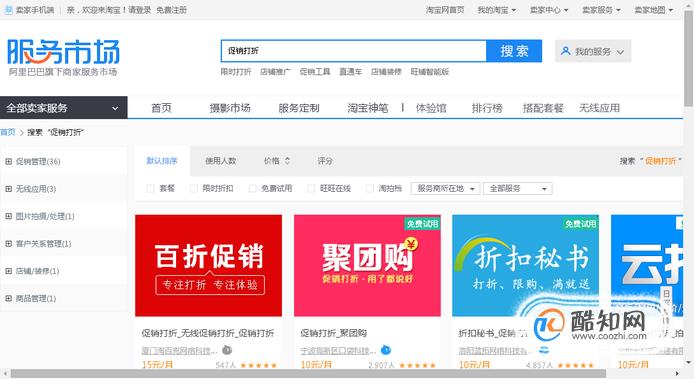Image resolution: width=694 pixels, height=379 pixels.
Task: Open the 我的淘宝 top-bar dropdown
Action: point(497,10)
